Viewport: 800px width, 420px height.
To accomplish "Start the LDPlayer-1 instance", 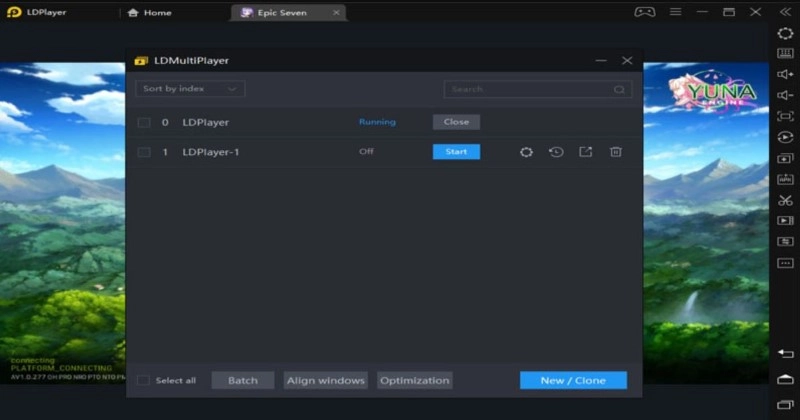I will (456, 152).
